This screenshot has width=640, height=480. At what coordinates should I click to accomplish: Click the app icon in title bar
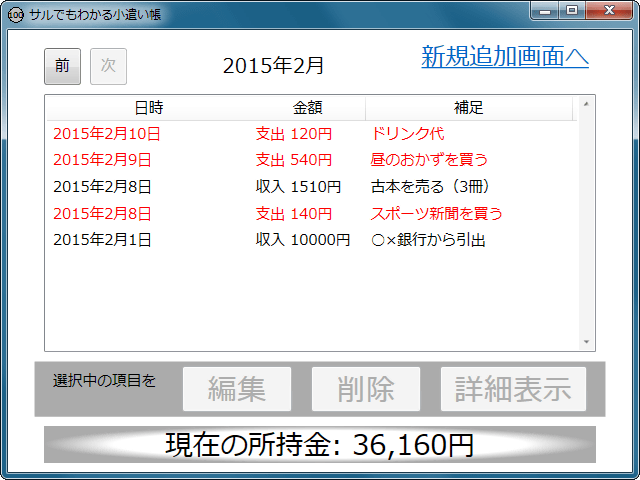coord(16,15)
